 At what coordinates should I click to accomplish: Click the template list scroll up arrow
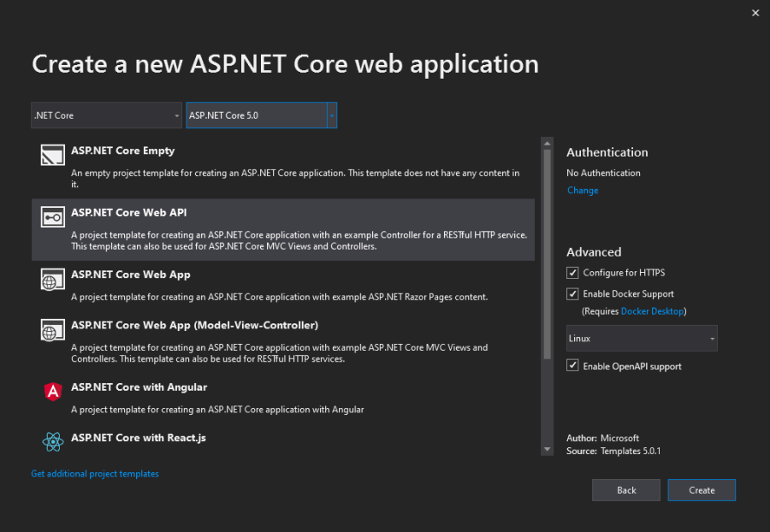pos(547,144)
